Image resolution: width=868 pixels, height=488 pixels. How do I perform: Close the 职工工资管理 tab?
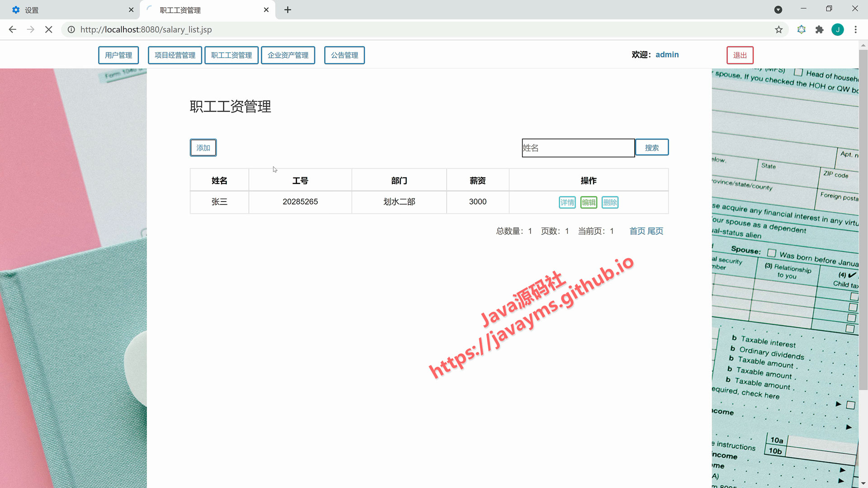(266, 9)
